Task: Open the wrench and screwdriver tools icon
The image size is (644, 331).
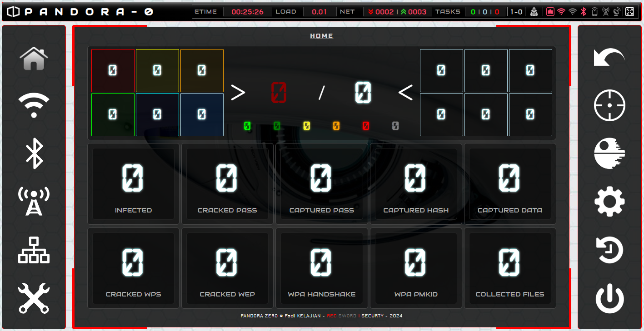Action: click(34, 298)
